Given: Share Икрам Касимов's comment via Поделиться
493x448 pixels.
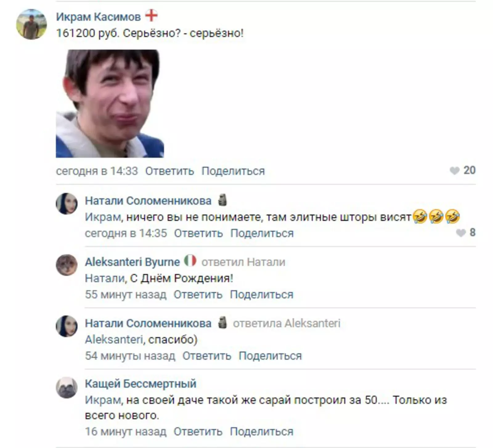Looking at the screenshot, I should tap(233, 171).
